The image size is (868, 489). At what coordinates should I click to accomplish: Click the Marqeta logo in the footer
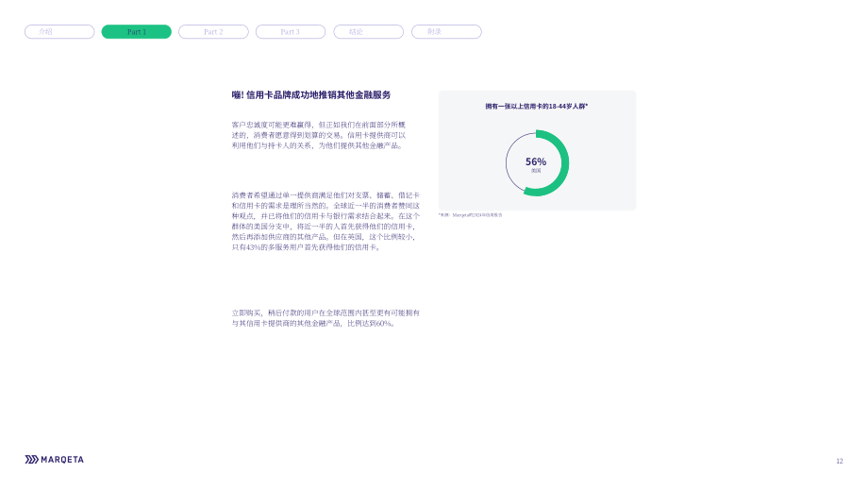(x=55, y=460)
